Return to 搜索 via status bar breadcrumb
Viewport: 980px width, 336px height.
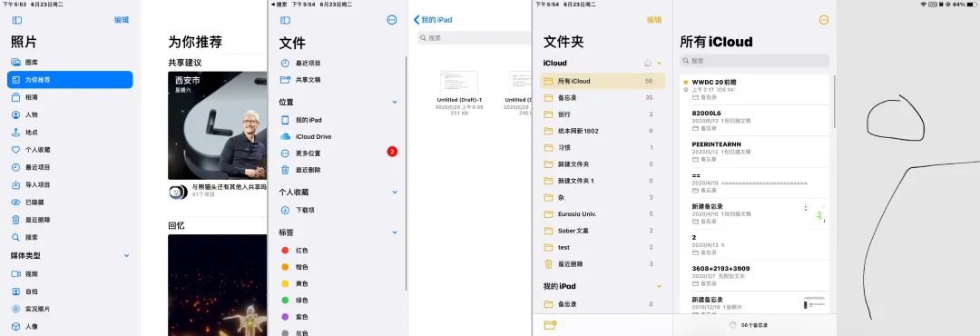click(x=279, y=5)
